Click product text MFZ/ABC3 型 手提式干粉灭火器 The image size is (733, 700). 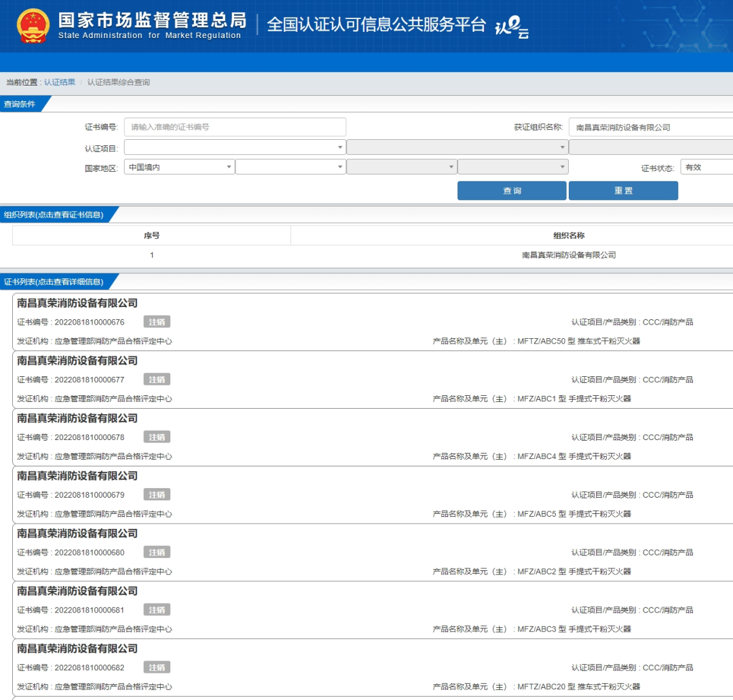point(574,629)
